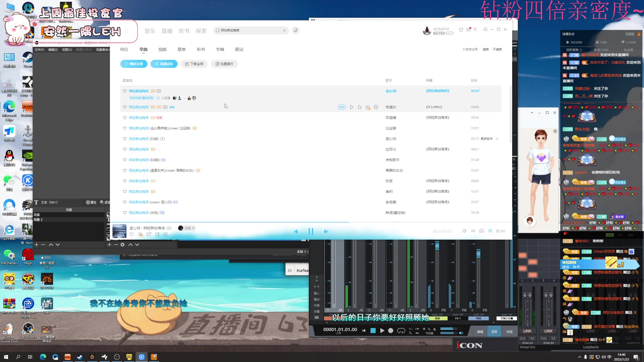Click the Steam icon on Windows taskbar
Image resolution: width=644 pixels, height=362 pixels.
(80, 357)
